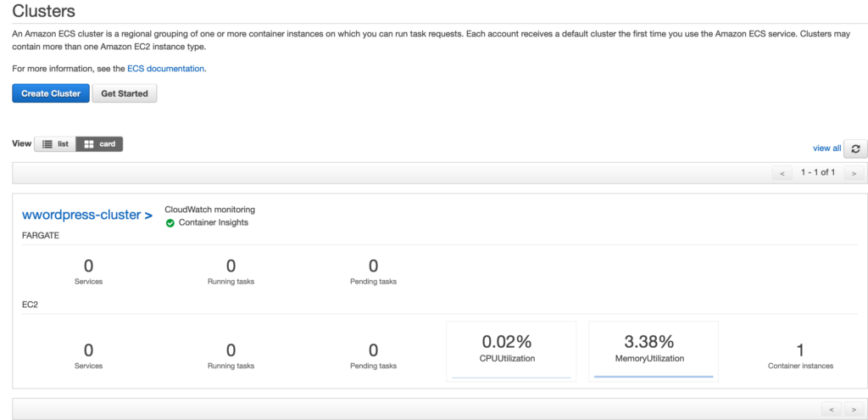Click bottom pagination previous arrow
The height and width of the screenshot is (420, 868).
coord(832,410)
